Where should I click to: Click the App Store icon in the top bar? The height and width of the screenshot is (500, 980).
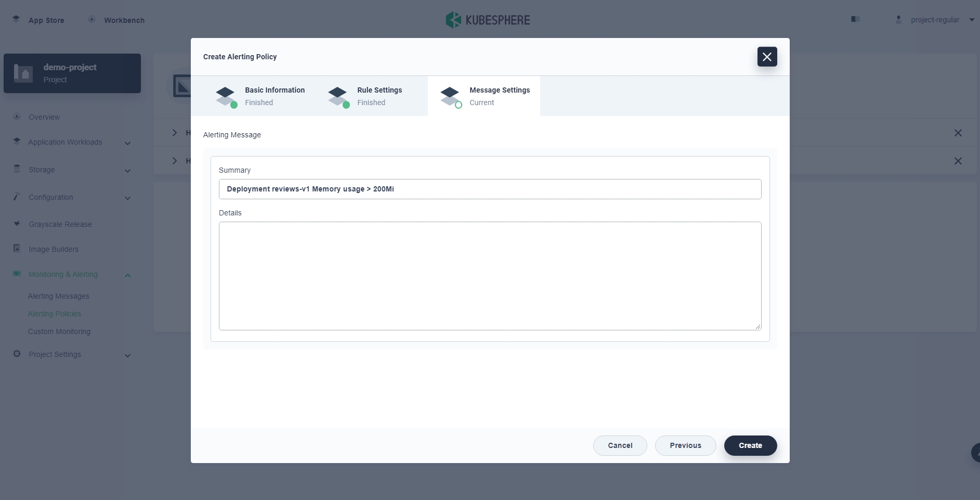(17, 19)
